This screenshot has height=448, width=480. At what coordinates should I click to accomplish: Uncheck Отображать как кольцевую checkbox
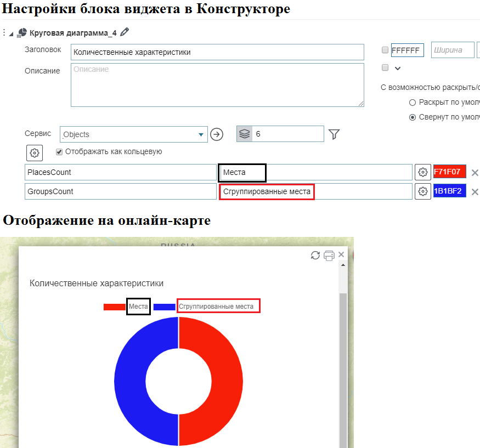[x=59, y=152]
